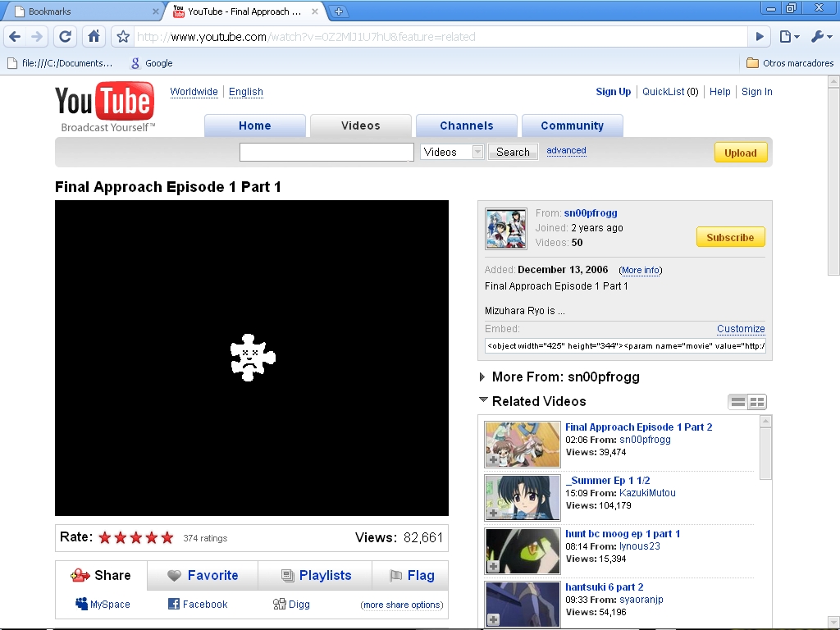Viewport: 840px width, 630px height.
Task: Open the browser home page icon
Action: coord(94,36)
